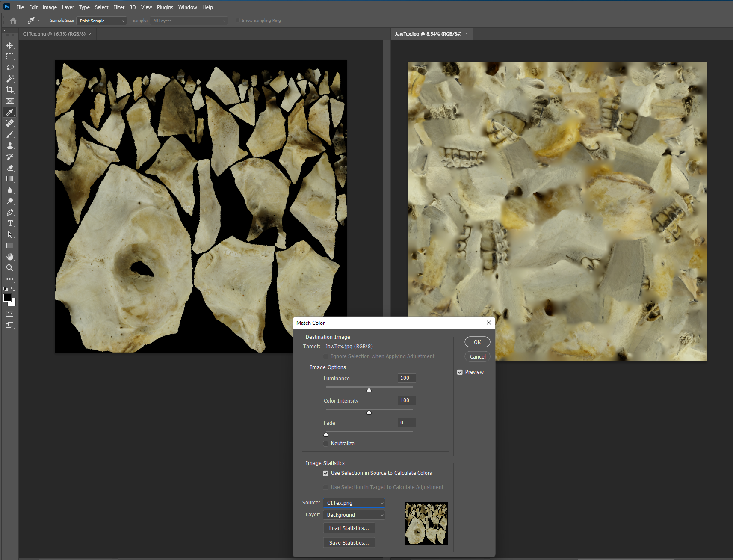Activate the Clone Stamp tool
733x560 pixels.
tap(10, 146)
